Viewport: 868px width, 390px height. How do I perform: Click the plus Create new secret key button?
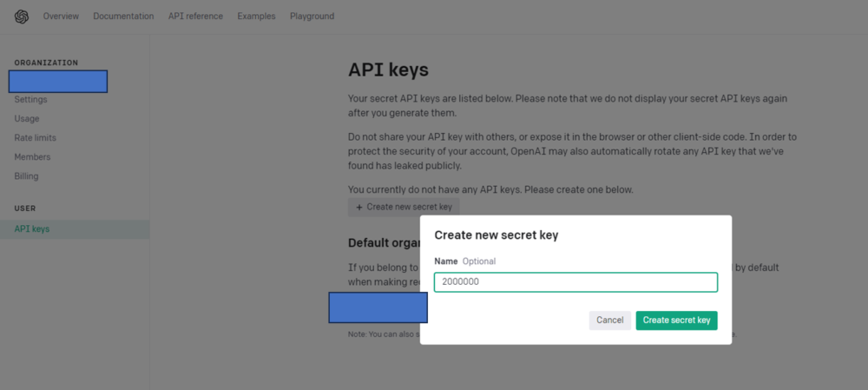tap(404, 208)
